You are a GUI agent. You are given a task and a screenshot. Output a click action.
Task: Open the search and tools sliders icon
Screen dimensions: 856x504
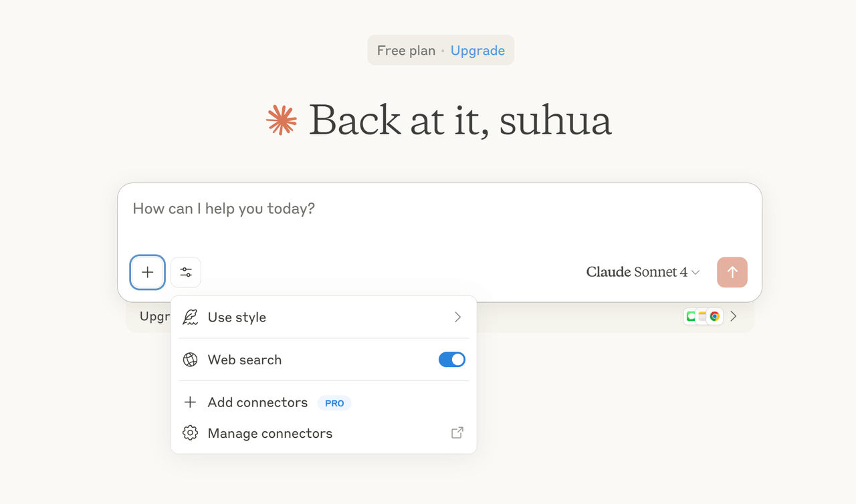coord(186,272)
